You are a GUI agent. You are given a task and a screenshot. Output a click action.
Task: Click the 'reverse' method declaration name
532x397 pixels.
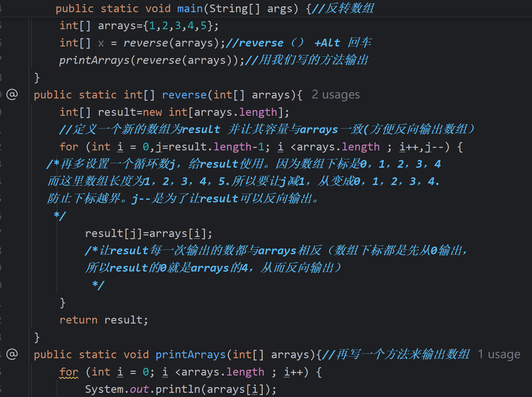[x=184, y=95]
